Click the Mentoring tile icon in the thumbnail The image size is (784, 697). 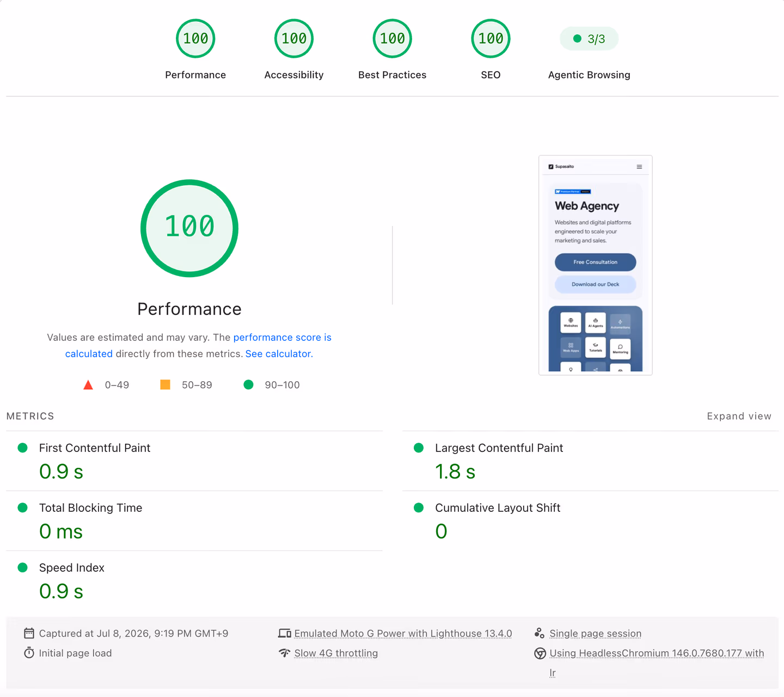[620, 347]
